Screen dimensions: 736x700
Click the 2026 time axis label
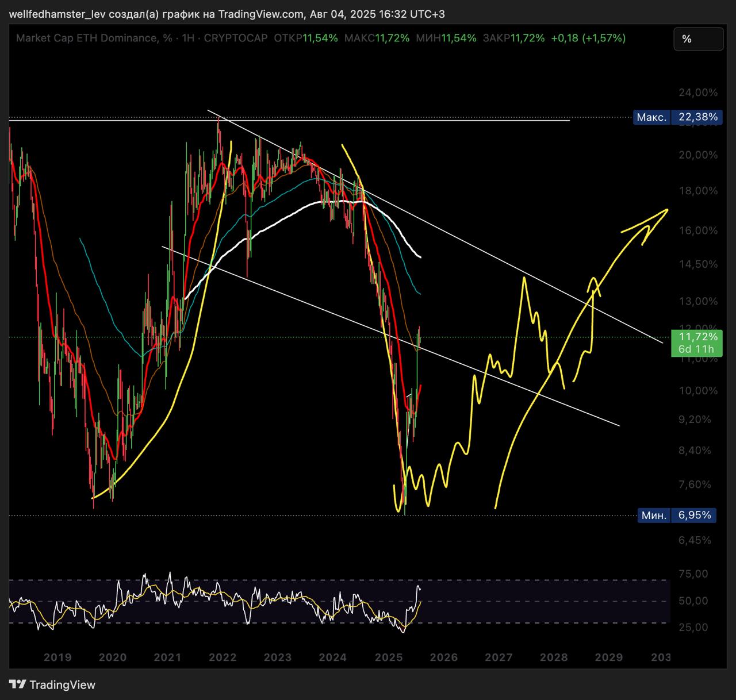coord(444,657)
